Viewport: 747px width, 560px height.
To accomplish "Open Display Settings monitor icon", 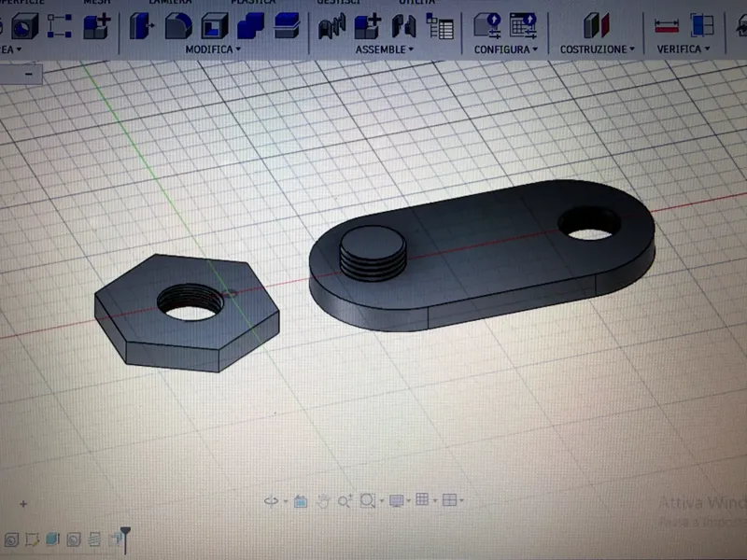I will point(396,500).
